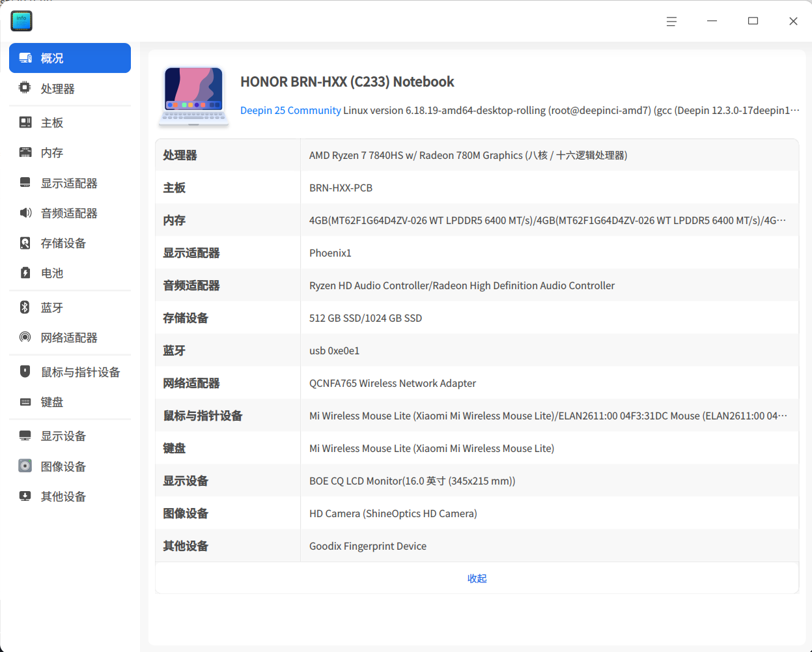Click the 鼠标与指针设备 row label in table
This screenshot has height=652, width=812.
pyautogui.click(x=203, y=416)
